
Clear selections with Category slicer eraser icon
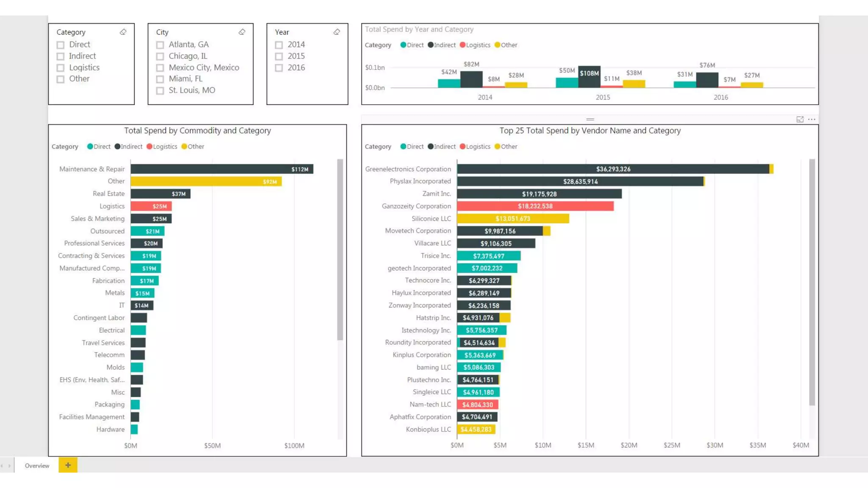point(123,32)
